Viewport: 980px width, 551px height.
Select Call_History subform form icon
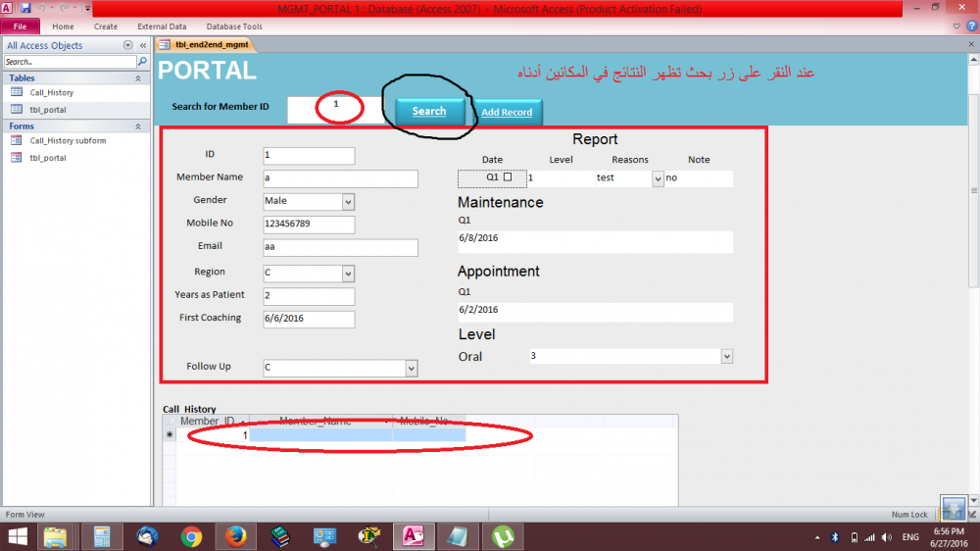pos(17,140)
